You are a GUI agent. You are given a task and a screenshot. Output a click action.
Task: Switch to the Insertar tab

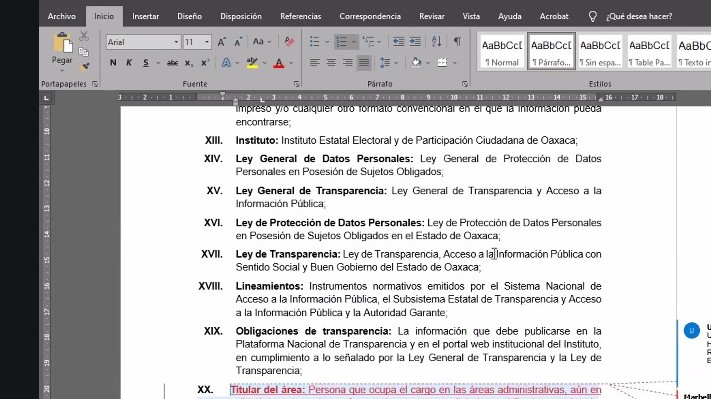146,16
